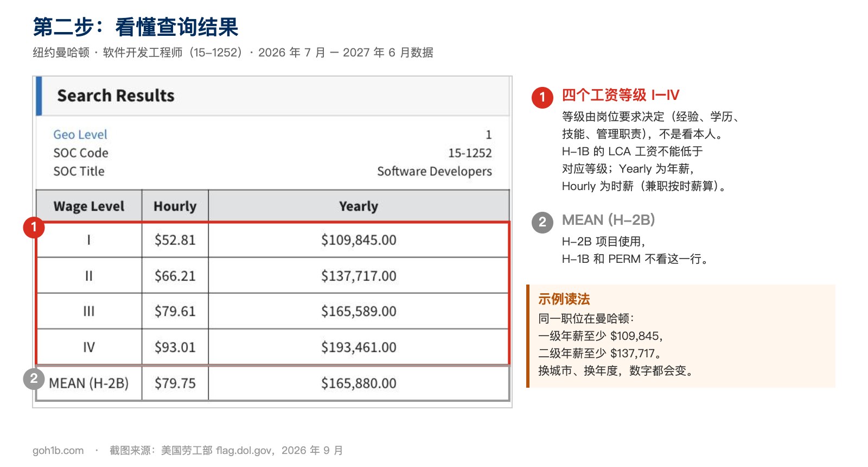
Task: Click hourly wage $66.21 cell
Action: pos(175,276)
